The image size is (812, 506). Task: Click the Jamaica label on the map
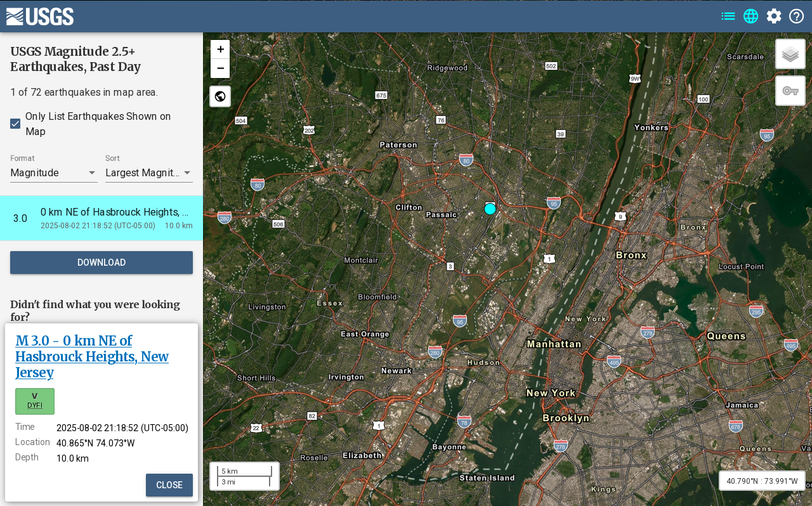pyautogui.click(x=742, y=405)
